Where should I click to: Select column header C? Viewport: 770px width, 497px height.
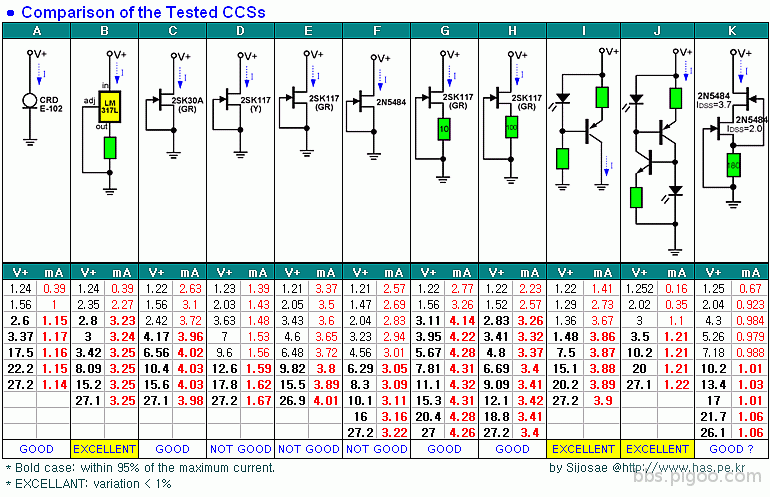[172, 31]
